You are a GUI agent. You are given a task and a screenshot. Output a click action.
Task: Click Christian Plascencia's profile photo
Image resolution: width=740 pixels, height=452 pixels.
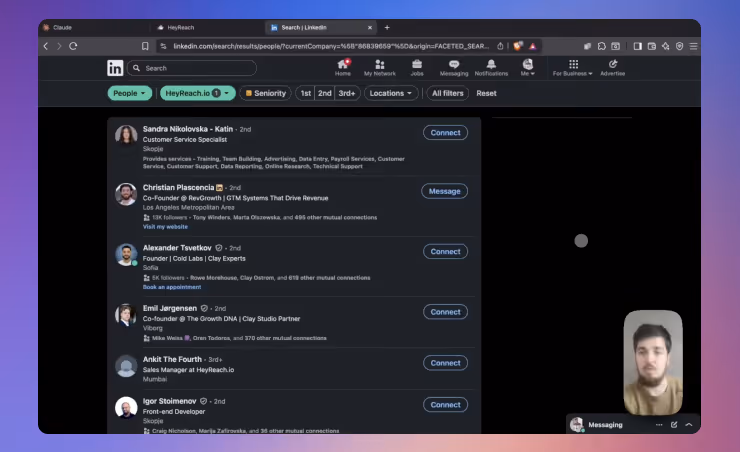(126, 194)
